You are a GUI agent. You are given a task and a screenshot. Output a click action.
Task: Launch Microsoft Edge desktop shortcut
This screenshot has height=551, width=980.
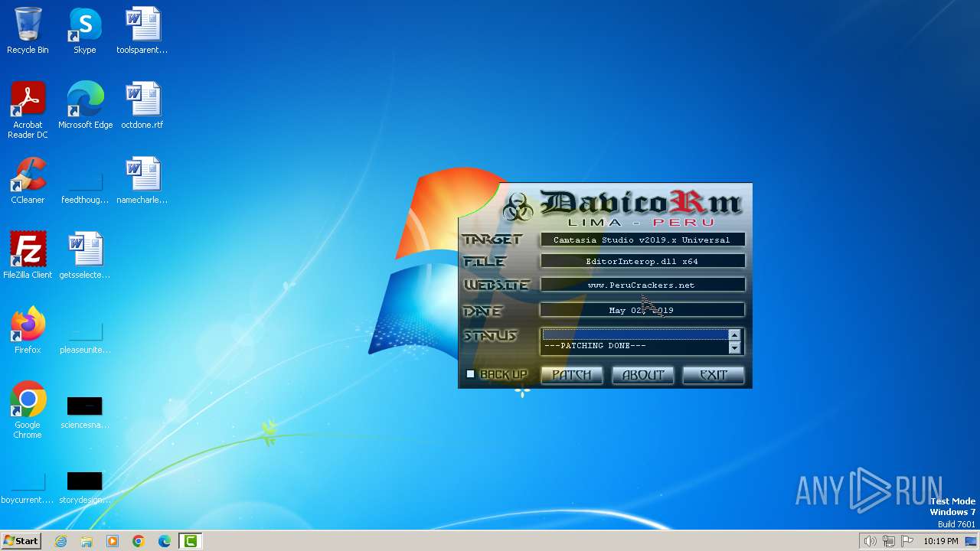85,106
